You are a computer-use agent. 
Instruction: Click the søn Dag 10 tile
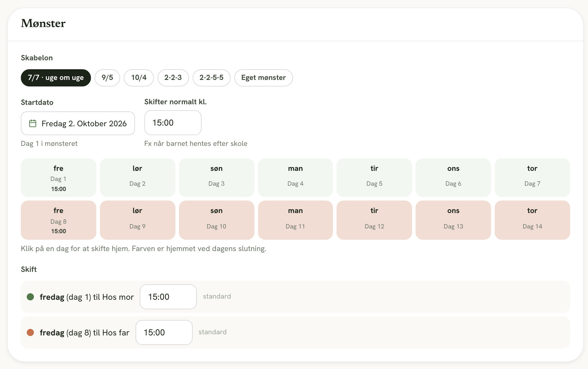pyautogui.click(x=217, y=220)
